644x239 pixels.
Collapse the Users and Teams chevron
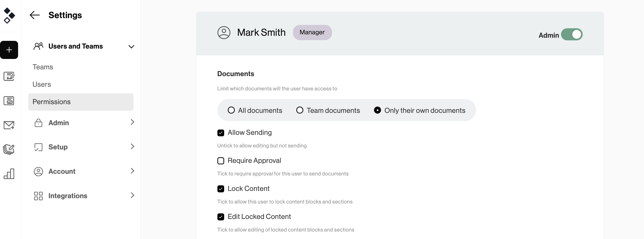tap(131, 47)
